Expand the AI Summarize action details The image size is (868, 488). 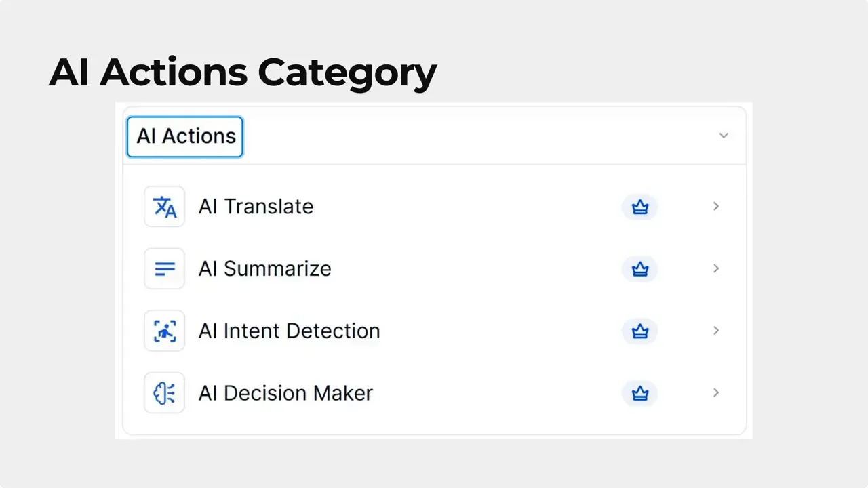[x=716, y=268]
